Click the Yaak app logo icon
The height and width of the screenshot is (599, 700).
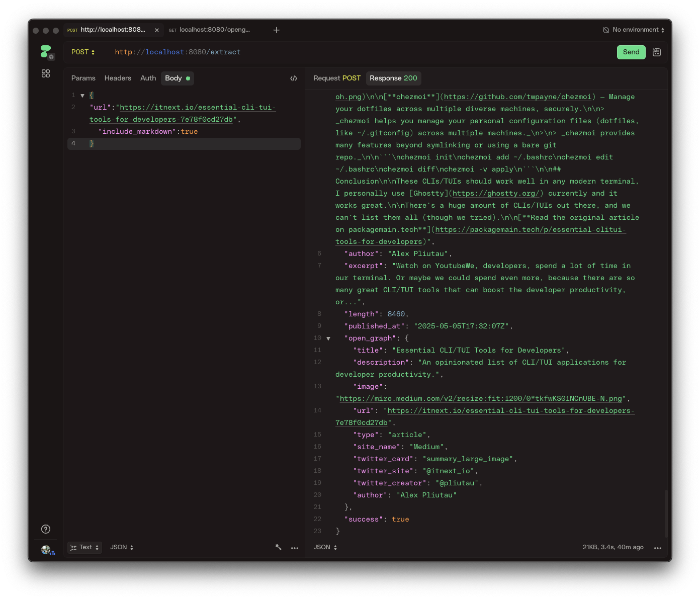pos(46,51)
